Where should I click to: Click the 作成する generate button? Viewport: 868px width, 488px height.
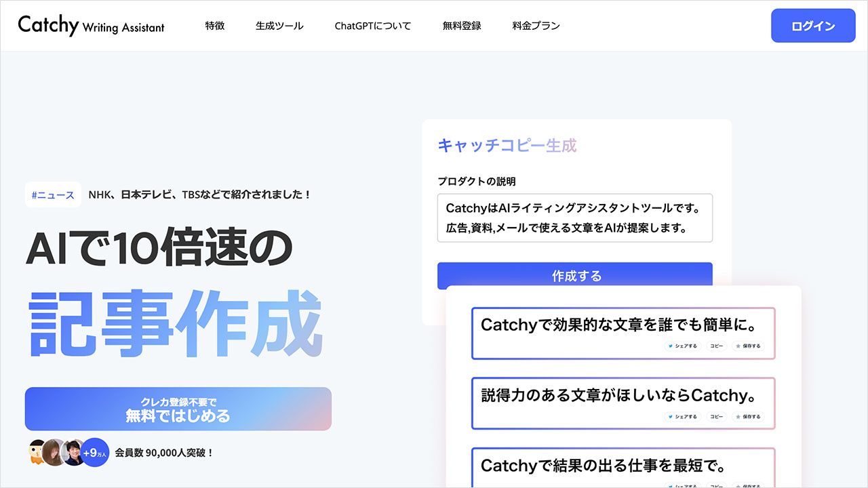click(x=575, y=276)
